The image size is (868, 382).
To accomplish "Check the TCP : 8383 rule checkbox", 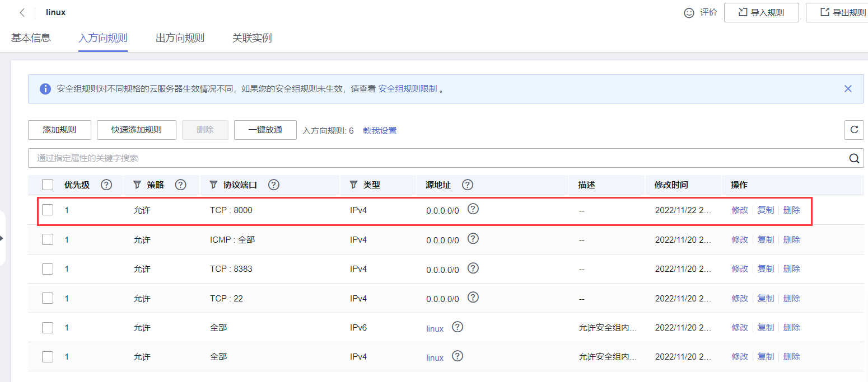I will click(x=48, y=268).
